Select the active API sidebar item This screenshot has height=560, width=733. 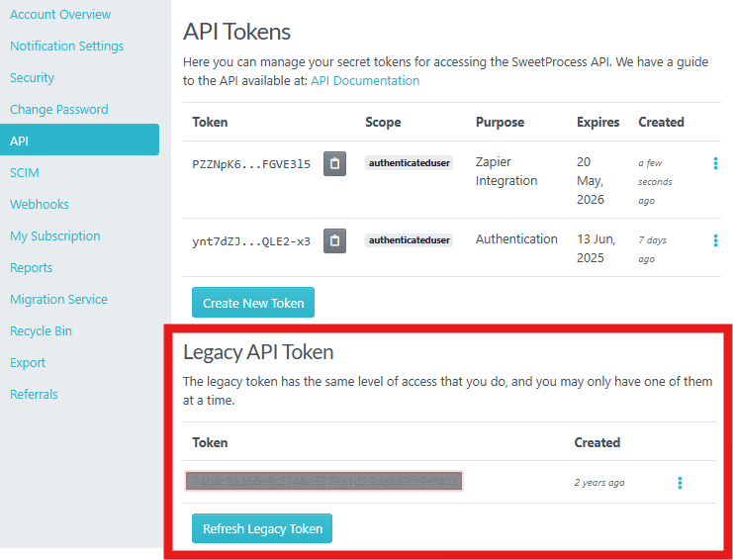[x=79, y=140]
